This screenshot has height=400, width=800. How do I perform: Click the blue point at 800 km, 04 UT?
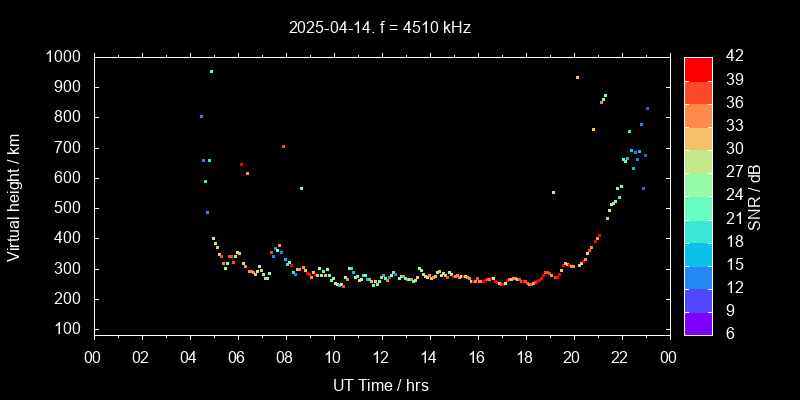(201, 116)
